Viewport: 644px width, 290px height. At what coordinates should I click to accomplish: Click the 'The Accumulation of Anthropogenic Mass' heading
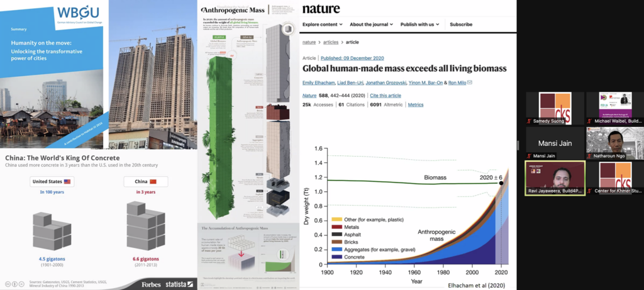235,228
